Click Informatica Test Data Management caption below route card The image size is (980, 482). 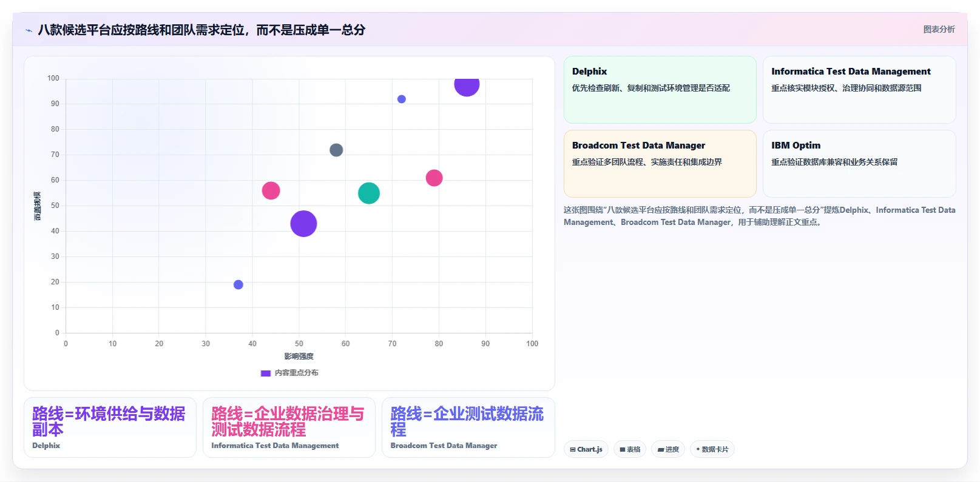click(275, 446)
